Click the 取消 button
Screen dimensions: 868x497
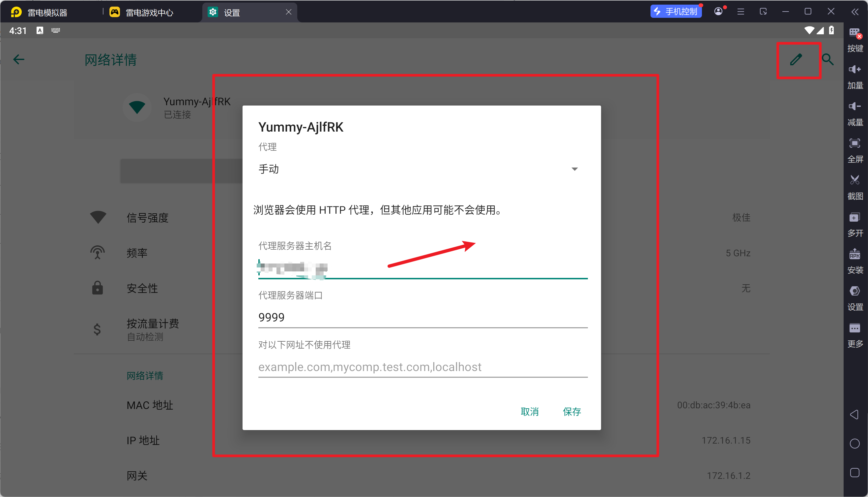tap(530, 412)
